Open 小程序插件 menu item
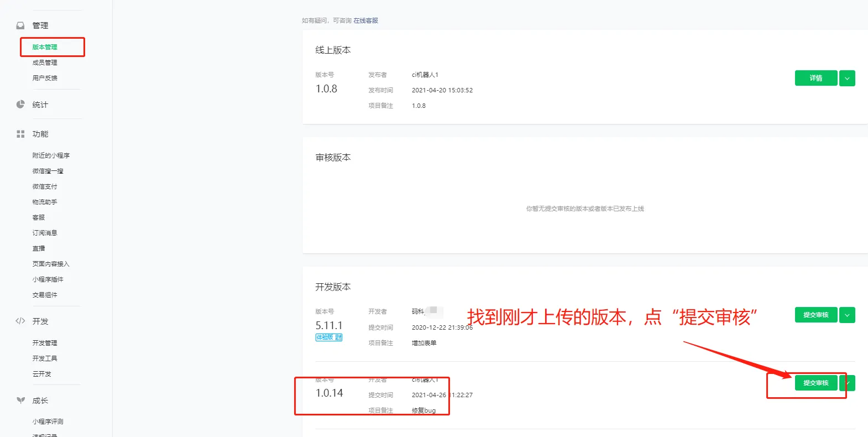Image resolution: width=868 pixels, height=437 pixels. pos(48,279)
